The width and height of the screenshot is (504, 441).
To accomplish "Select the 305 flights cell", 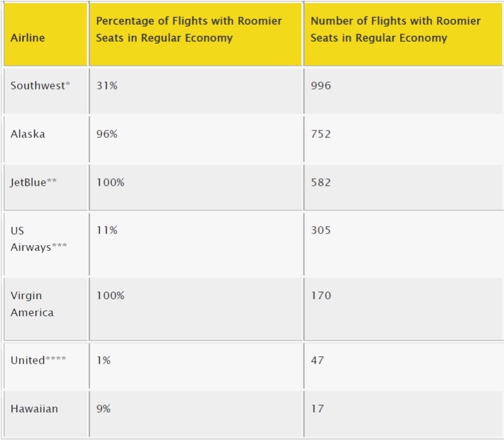I will pyautogui.click(x=403, y=244).
